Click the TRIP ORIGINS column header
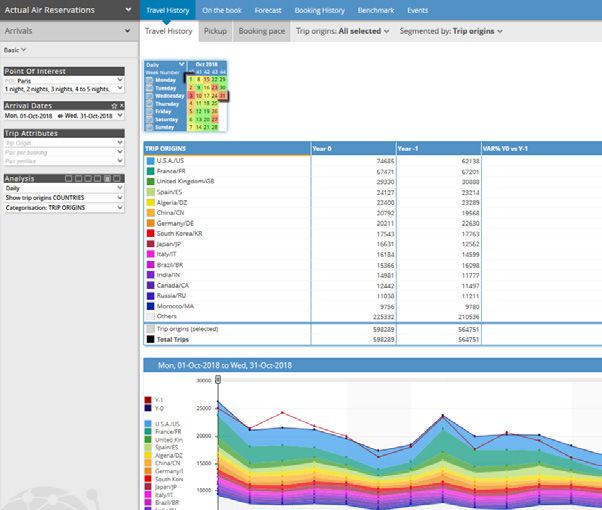 pos(227,149)
